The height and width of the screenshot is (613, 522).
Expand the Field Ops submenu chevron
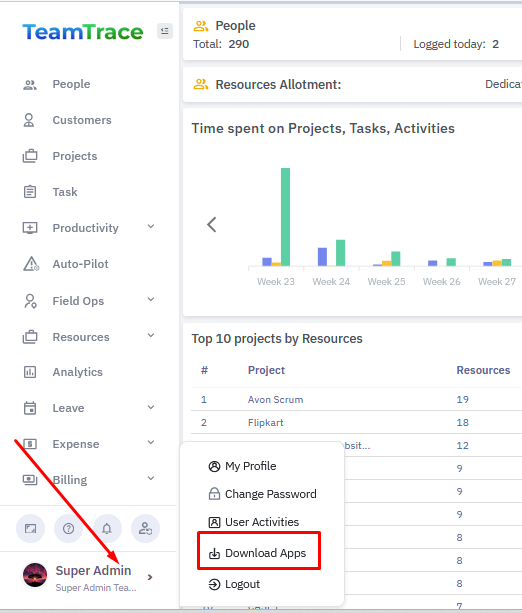pyautogui.click(x=151, y=300)
